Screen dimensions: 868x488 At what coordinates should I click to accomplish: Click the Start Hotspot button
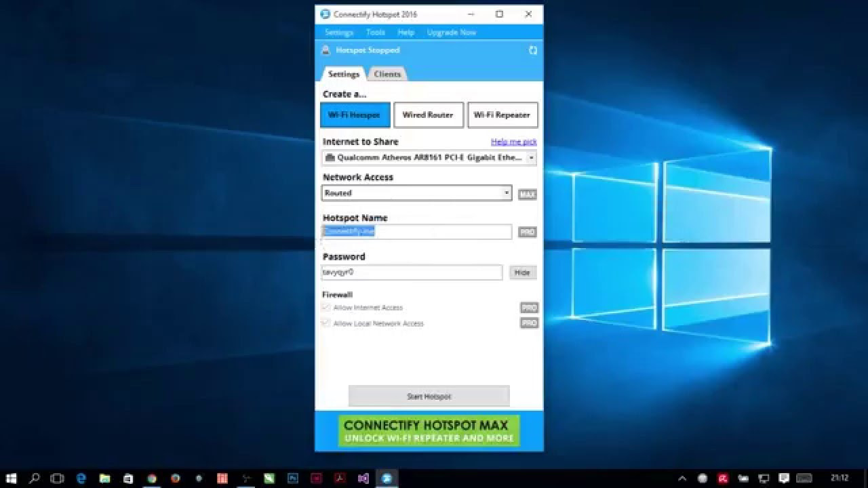pos(429,396)
